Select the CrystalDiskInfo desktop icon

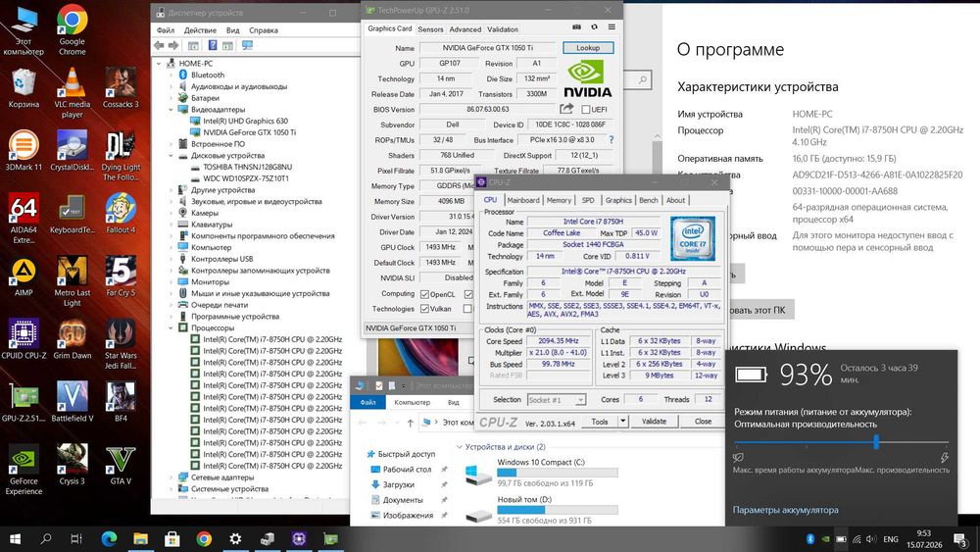(72, 151)
